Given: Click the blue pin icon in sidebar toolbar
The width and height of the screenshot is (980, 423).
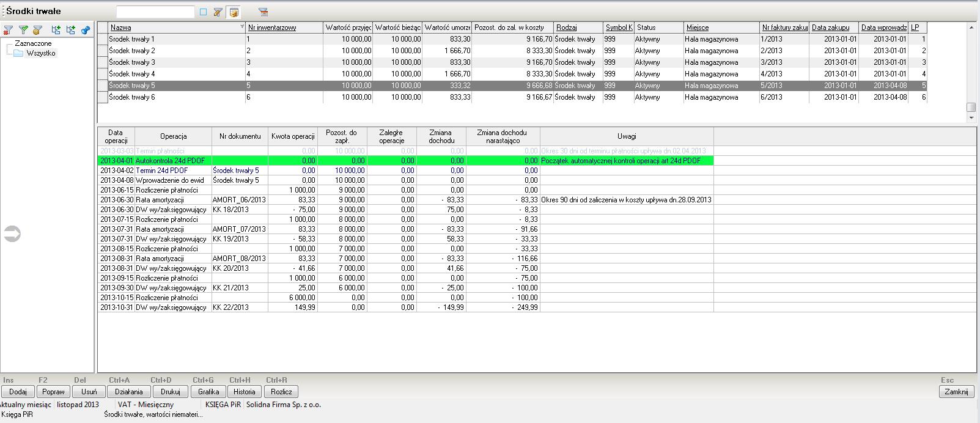Looking at the screenshot, I should click(x=86, y=29).
